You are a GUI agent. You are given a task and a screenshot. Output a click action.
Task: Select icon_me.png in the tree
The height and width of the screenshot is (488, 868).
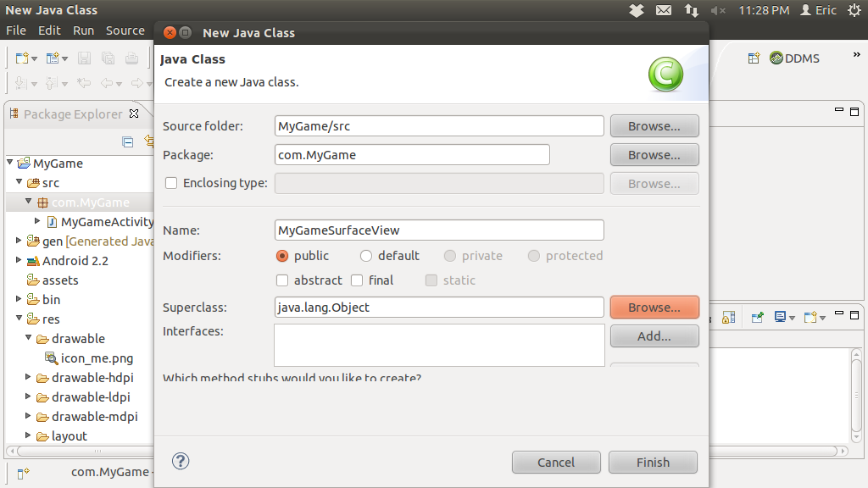pyautogui.click(x=96, y=358)
